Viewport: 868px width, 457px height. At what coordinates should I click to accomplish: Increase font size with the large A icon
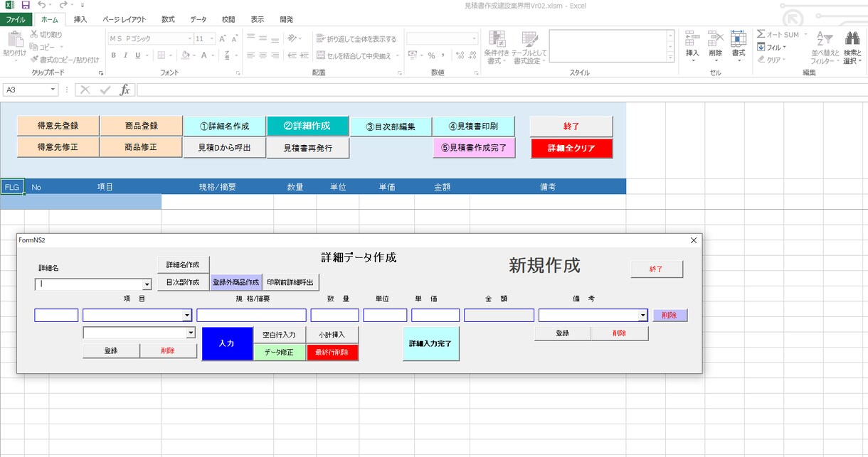pyautogui.click(x=223, y=38)
